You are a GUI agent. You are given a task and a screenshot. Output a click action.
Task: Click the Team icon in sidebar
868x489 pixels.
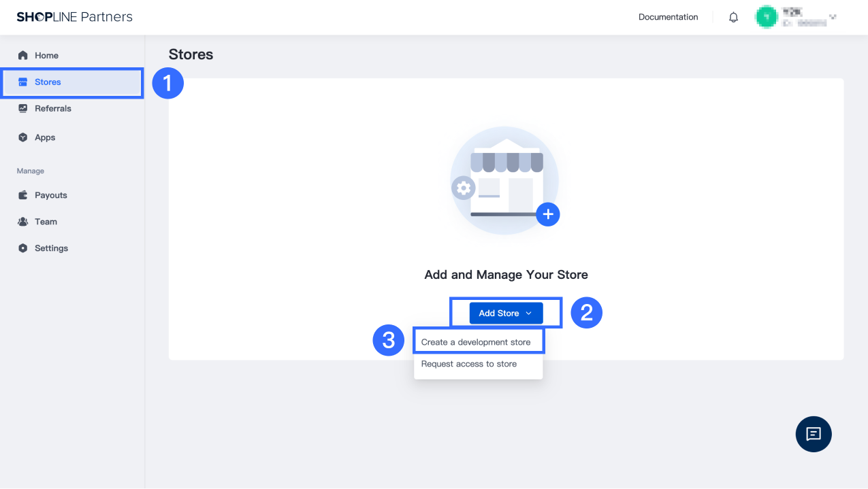click(22, 221)
